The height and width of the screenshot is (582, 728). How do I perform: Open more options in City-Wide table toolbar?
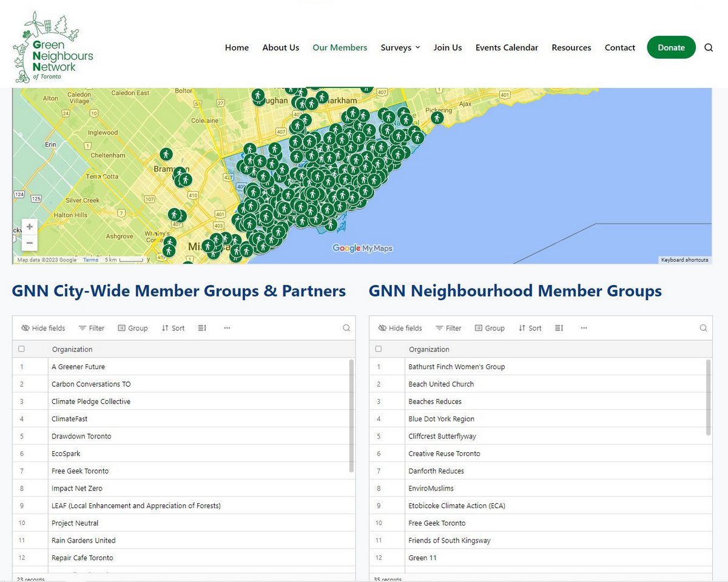click(227, 328)
